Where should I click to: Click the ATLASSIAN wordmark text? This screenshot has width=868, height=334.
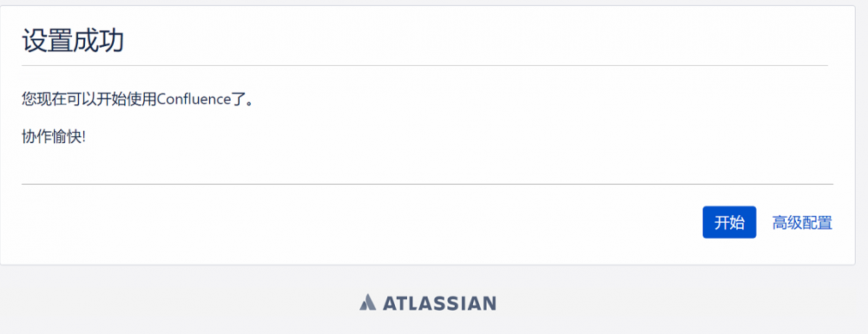click(438, 303)
